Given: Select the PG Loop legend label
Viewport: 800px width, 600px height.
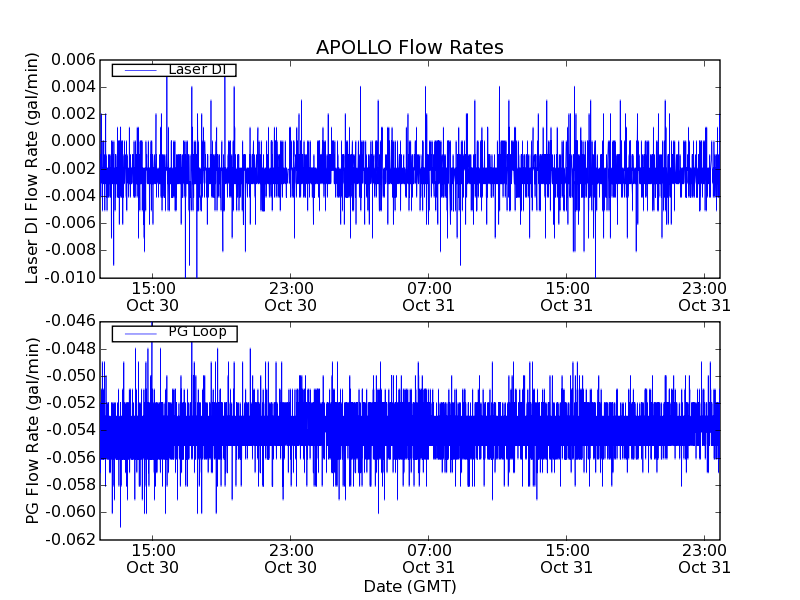Looking at the screenshot, I should (197, 332).
